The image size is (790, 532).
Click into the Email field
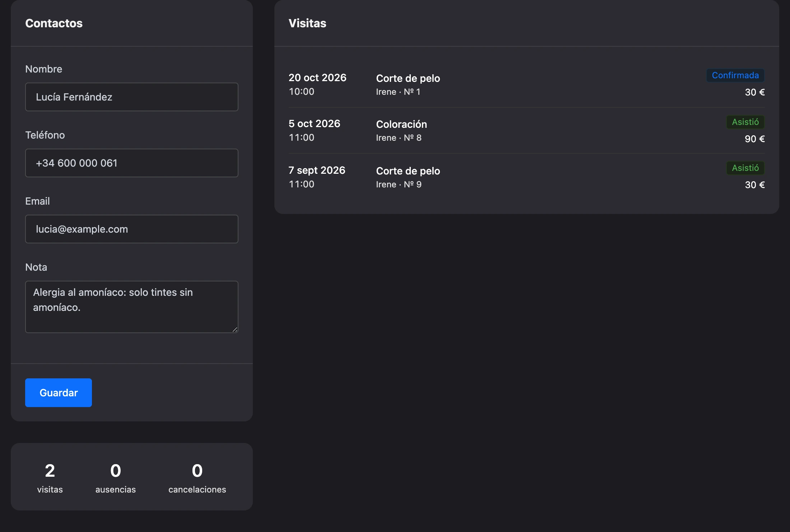tap(132, 229)
